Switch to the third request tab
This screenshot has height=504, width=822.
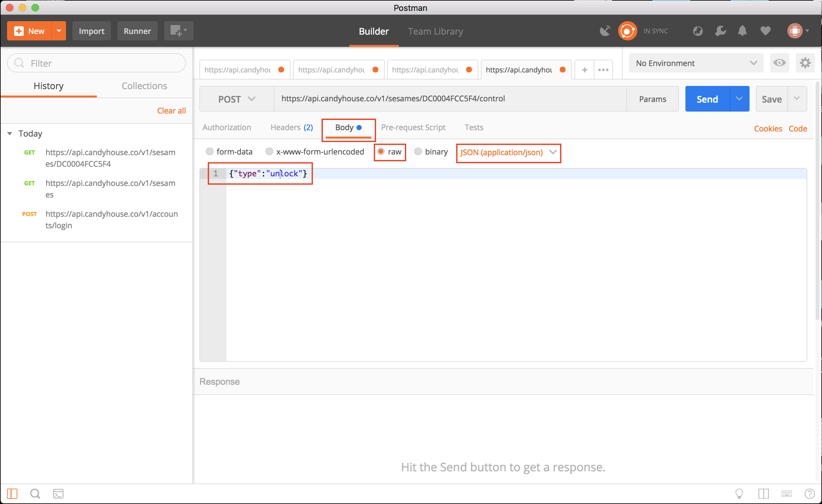(x=432, y=70)
